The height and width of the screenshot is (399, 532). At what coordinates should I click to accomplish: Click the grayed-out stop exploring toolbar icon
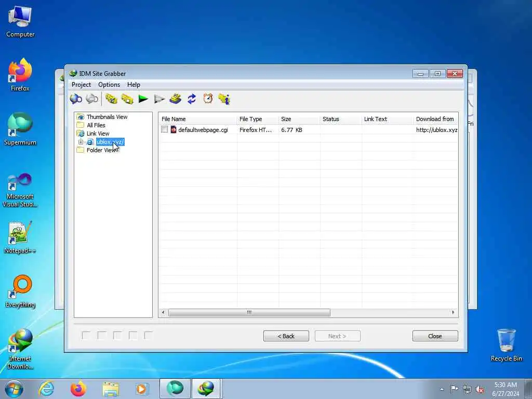click(x=92, y=99)
